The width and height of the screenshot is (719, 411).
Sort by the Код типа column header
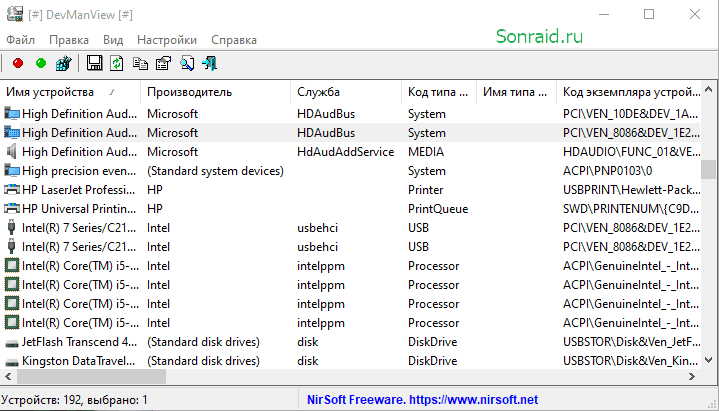click(x=438, y=92)
